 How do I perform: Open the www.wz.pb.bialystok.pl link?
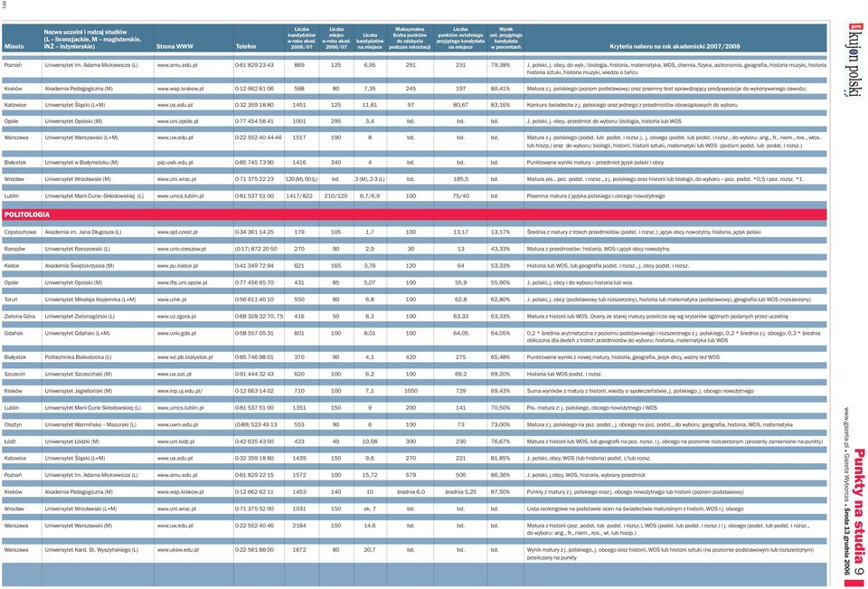184,357
